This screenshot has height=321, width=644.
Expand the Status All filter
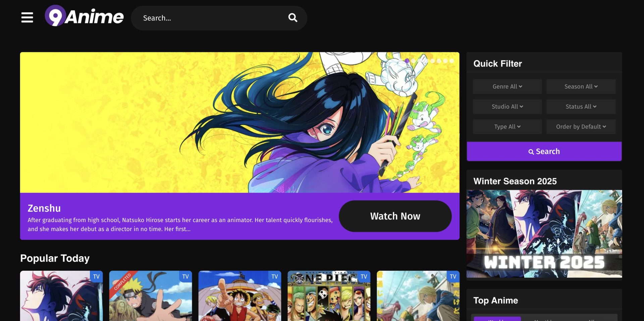click(x=581, y=106)
